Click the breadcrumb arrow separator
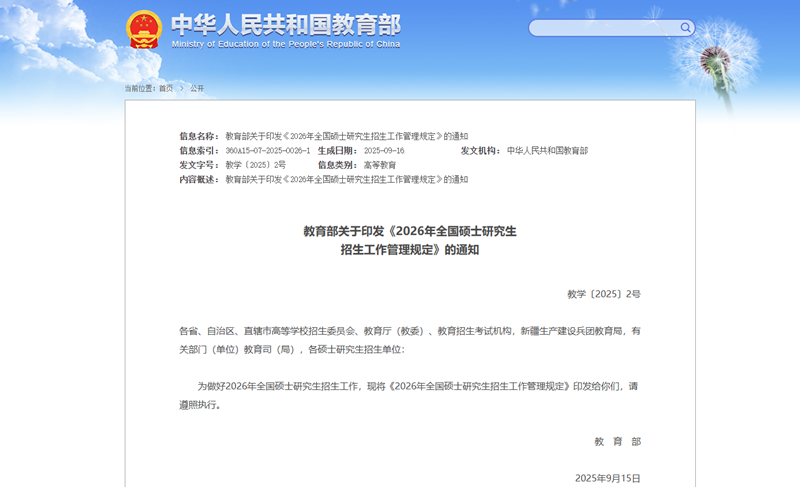The width and height of the screenshot is (800, 487). coord(181,88)
